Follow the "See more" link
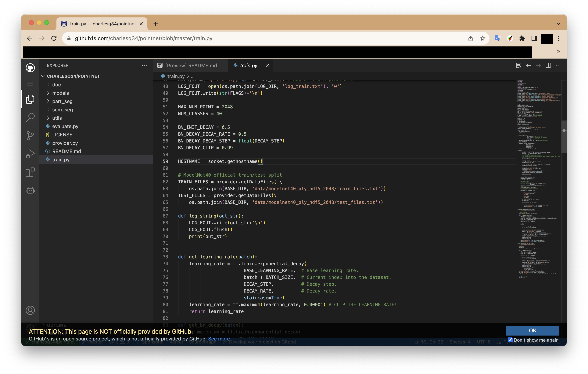Image resolution: width=588 pixels, height=374 pixels. click(x=219, y=339)
